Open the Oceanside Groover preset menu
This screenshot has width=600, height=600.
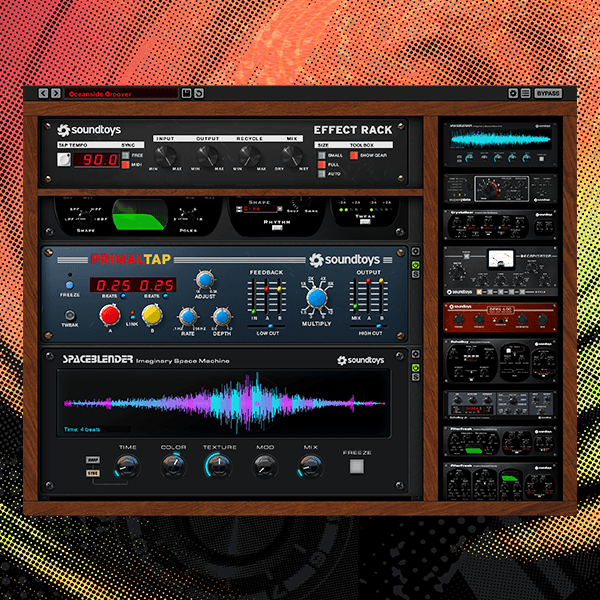(x=120, y=93)
